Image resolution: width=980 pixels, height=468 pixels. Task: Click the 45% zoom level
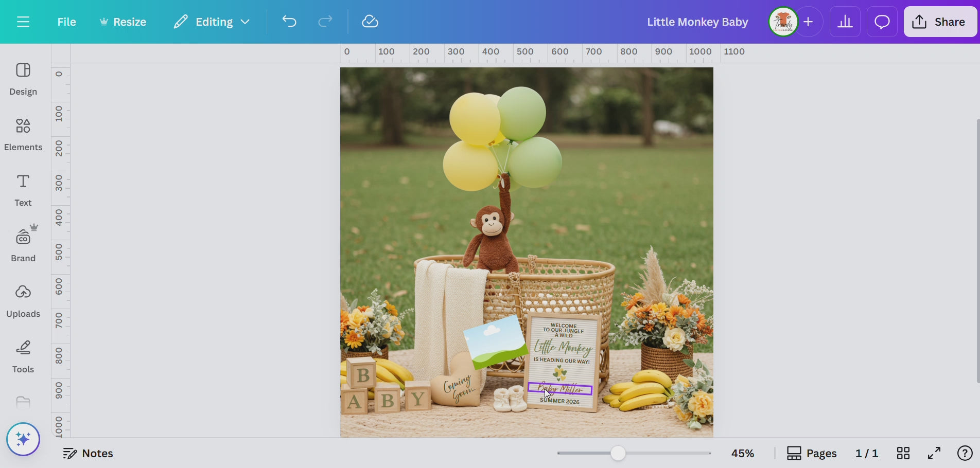pyautogui.click(x=743, y=453)
